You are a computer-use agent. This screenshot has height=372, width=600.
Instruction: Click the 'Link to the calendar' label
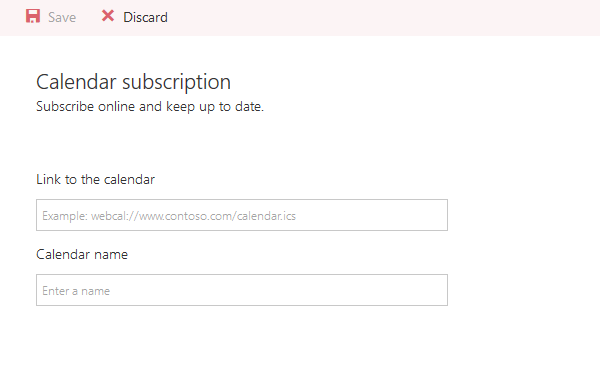coord(95,179)
